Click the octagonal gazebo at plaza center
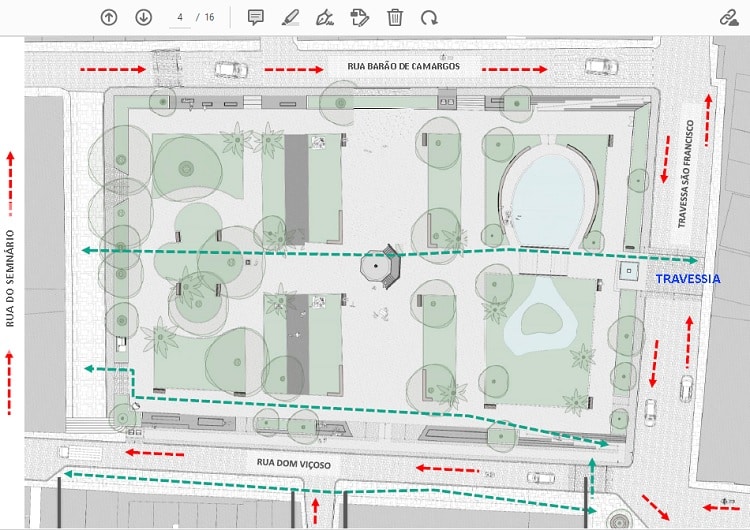 point(380,268)
